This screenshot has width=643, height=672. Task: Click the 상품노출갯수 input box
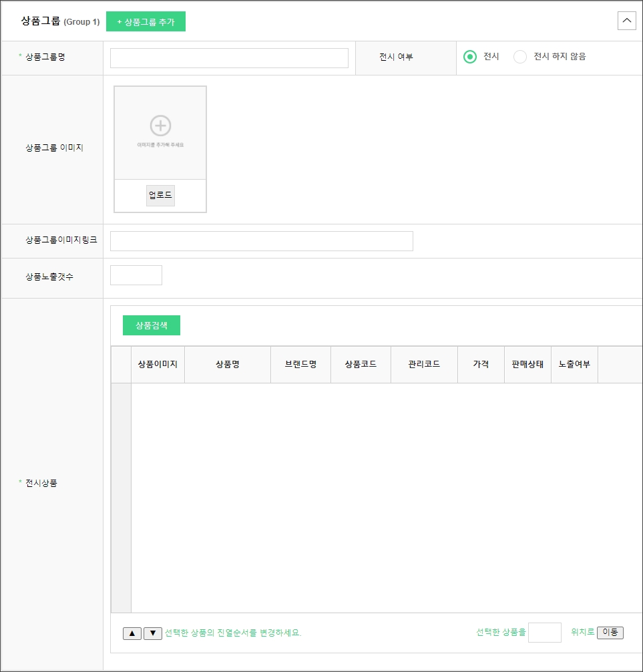(136, 275)
